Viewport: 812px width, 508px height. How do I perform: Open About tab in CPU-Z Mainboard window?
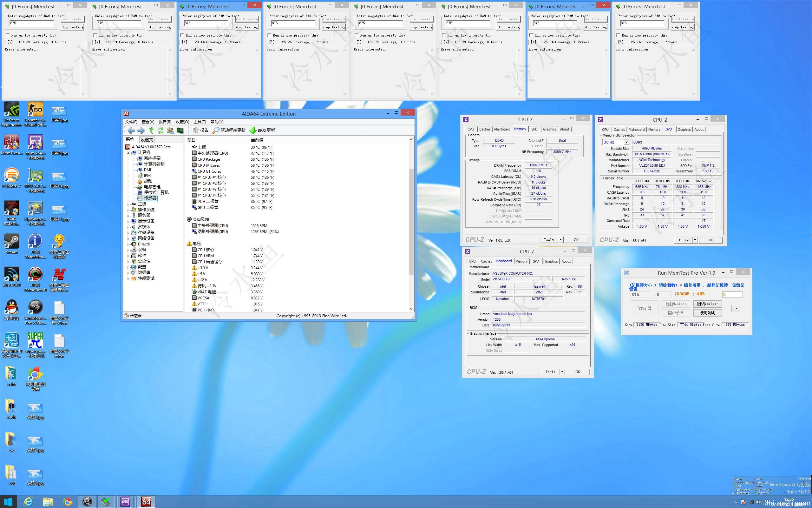(566, 261)
